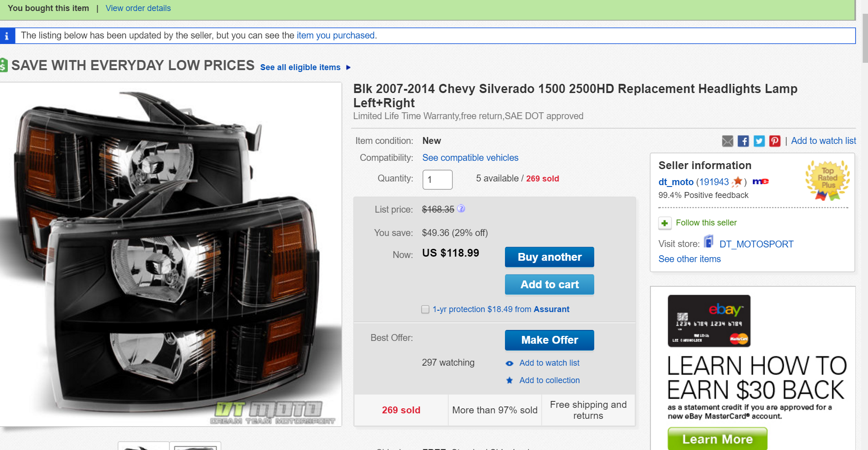Open See compatible vehicles link
Viewport: 868px width, 450px height.
pos(470,158)
